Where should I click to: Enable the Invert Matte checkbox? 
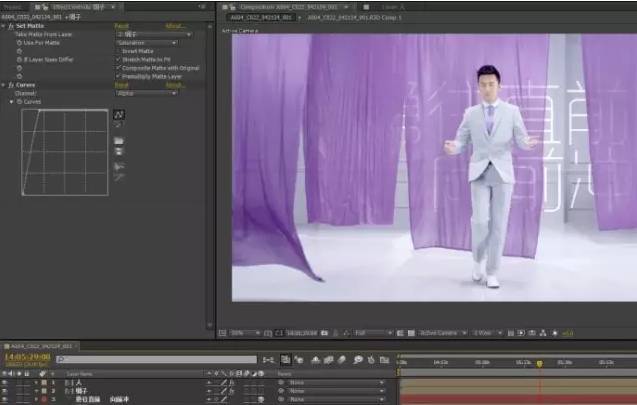click(119, 51)
